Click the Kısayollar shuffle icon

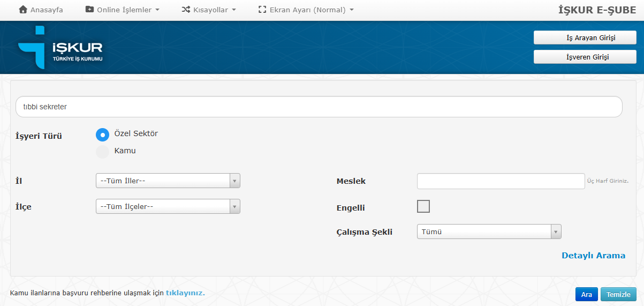click(x=186, y=10)
